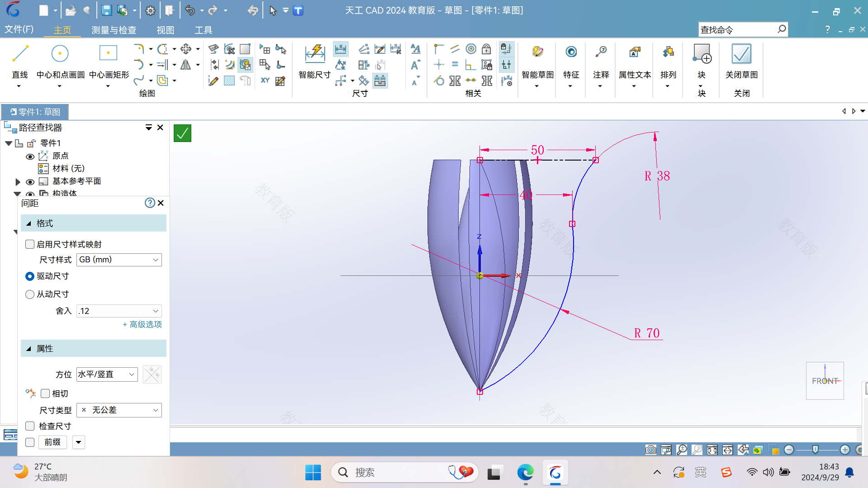Enable the 检查尺寸 checkbox

(x=30, y=426)
